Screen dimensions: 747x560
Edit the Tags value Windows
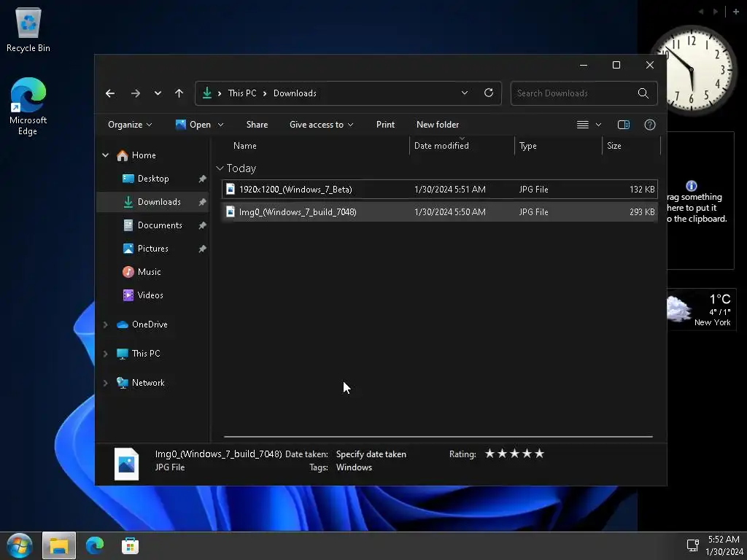(x=354, y=467)
